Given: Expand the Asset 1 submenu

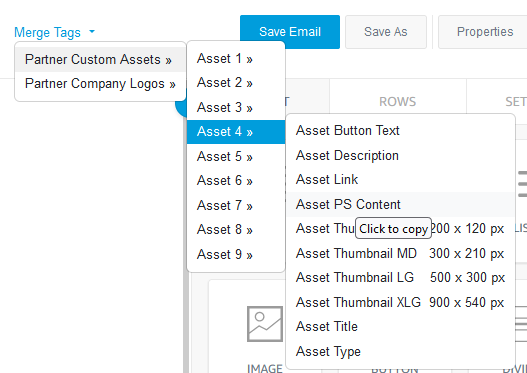Looking at the screenshot, I should click(236, 58).
